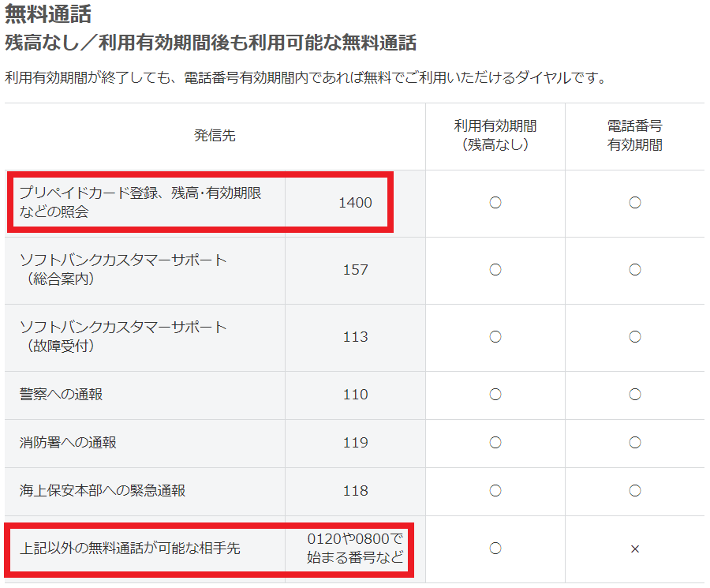Select the 電話番号有効期間 column header
Image resolution: width=710 pixels, height=588 pixels.
635,137
